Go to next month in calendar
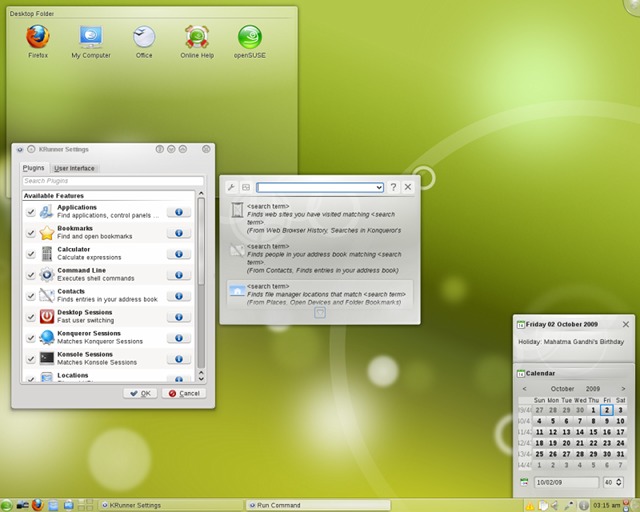640x512 pixels. [623, 389]
